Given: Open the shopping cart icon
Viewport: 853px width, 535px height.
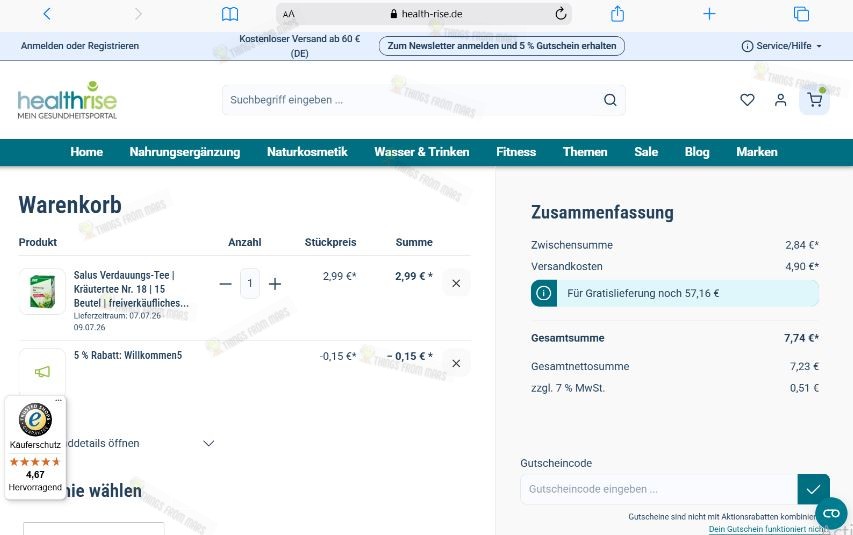Looking at the screenshot, I should [814, 100].
